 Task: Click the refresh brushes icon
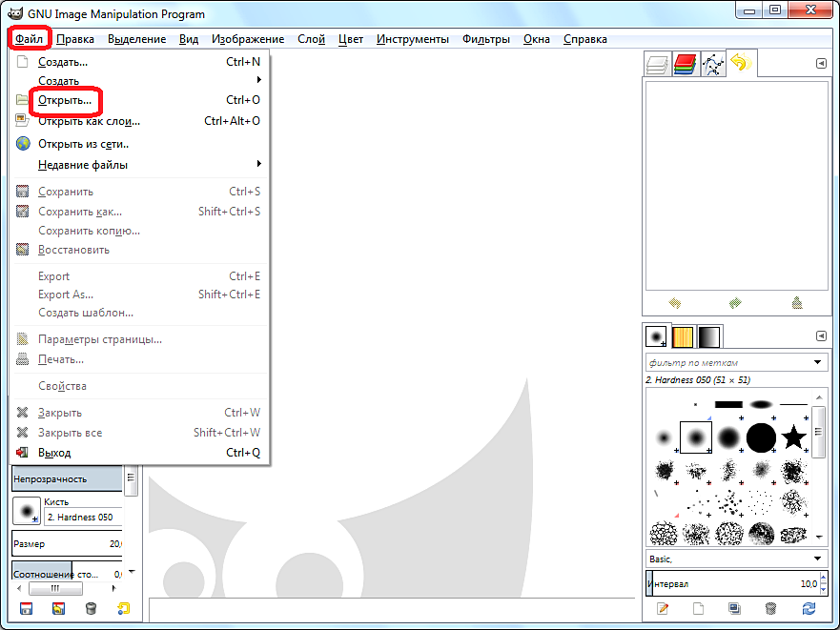pyautogui.click(x=809, y=608)
